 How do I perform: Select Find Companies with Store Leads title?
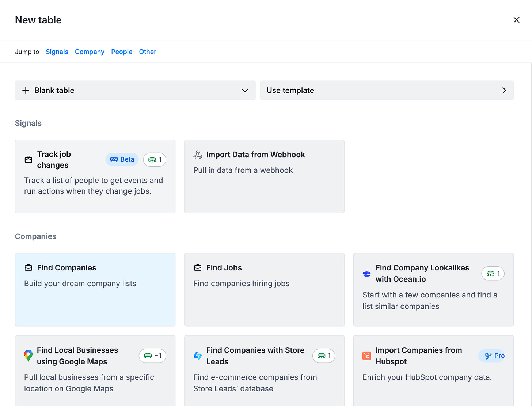tap(255, 356)
